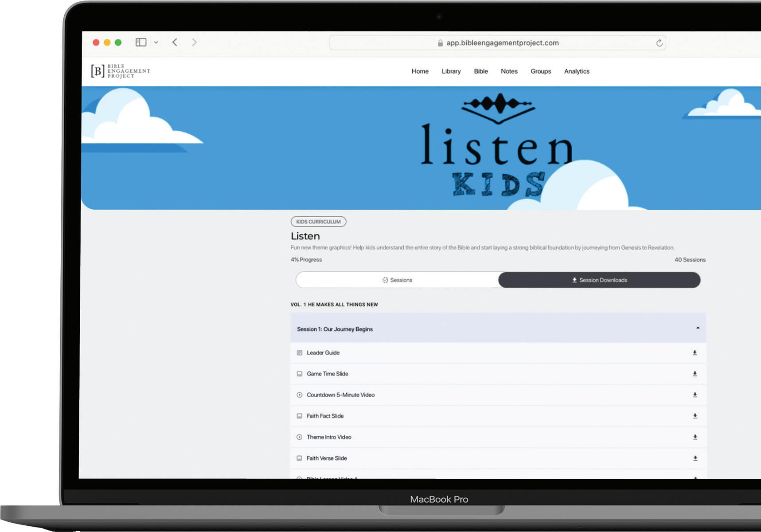Click the Game Time Slide image icon
The image size is (761, 532).
tap(300, 374)
